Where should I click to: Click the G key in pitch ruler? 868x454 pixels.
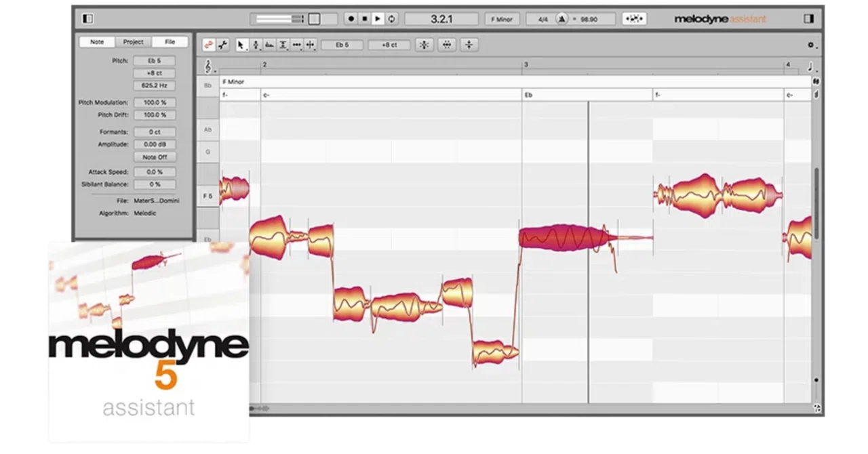point(208,152)
